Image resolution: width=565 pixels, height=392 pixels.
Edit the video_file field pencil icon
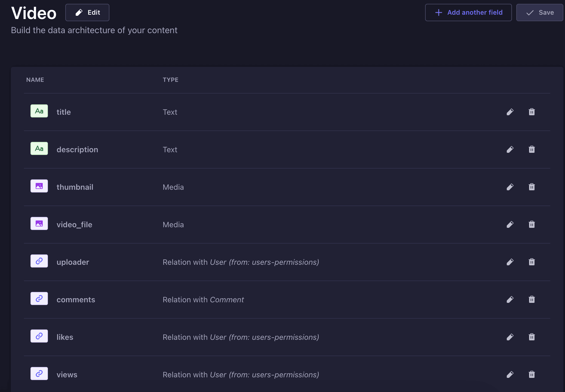[510, 225]
